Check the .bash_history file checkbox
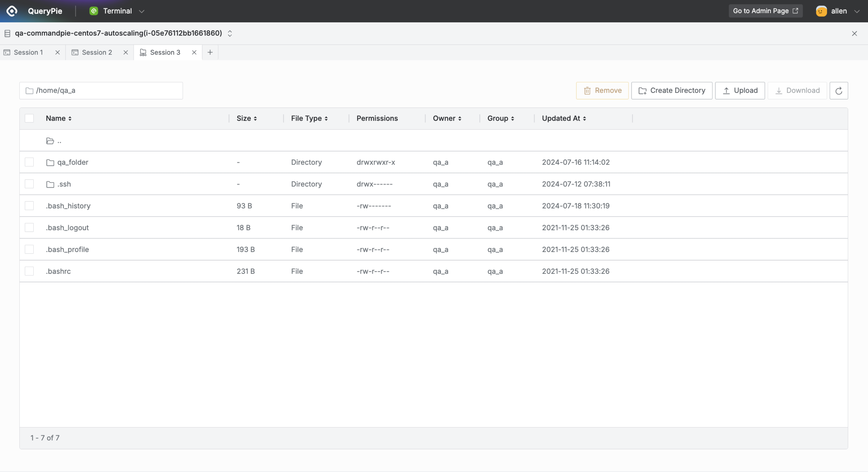Screen dimensions: 868x472 click(x=29, y=206)
